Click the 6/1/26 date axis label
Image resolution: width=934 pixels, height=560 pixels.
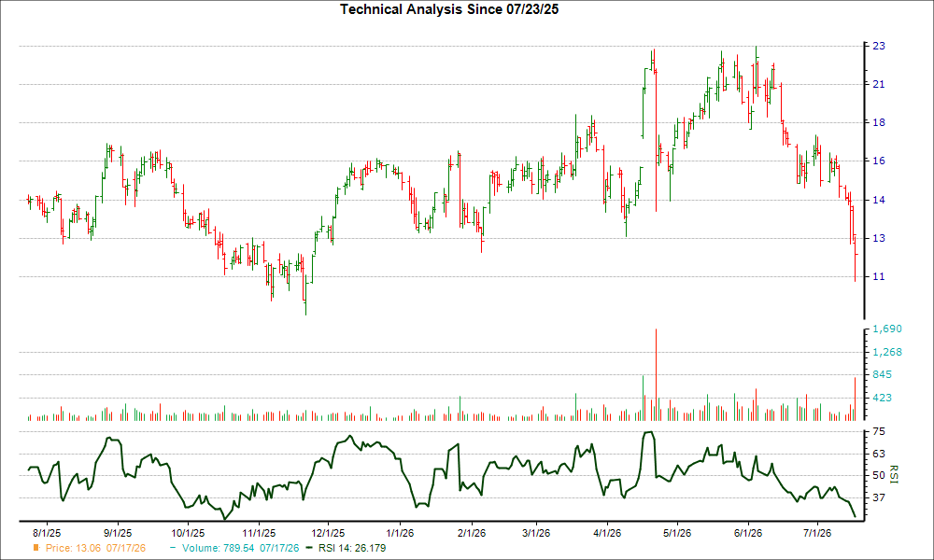[748, 533]
